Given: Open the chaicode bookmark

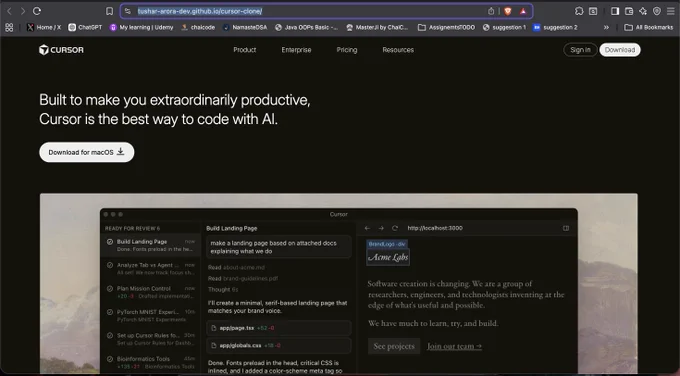Looking at the screenshot, I should click(198, 27).
